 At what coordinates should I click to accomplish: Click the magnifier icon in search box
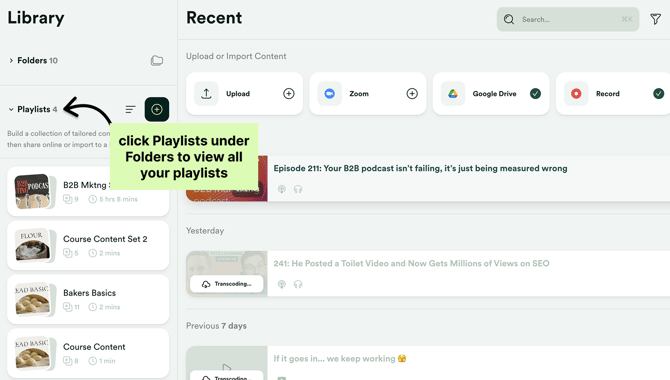pyautogui.click(x=509, y=19)
